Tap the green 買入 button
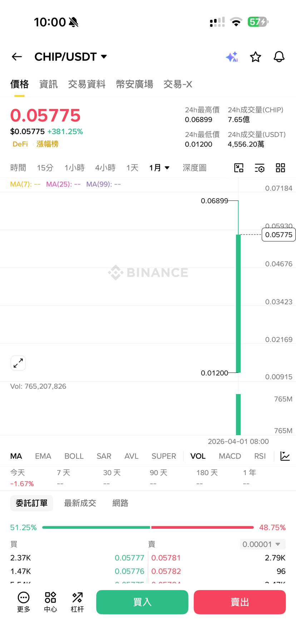The image size is (296, 644). tap(142, 602)
